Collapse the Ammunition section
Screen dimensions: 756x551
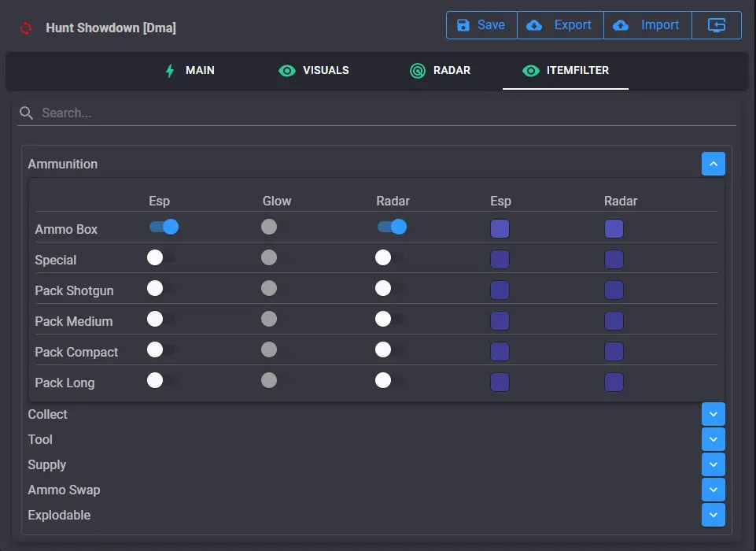pos(713,164)
